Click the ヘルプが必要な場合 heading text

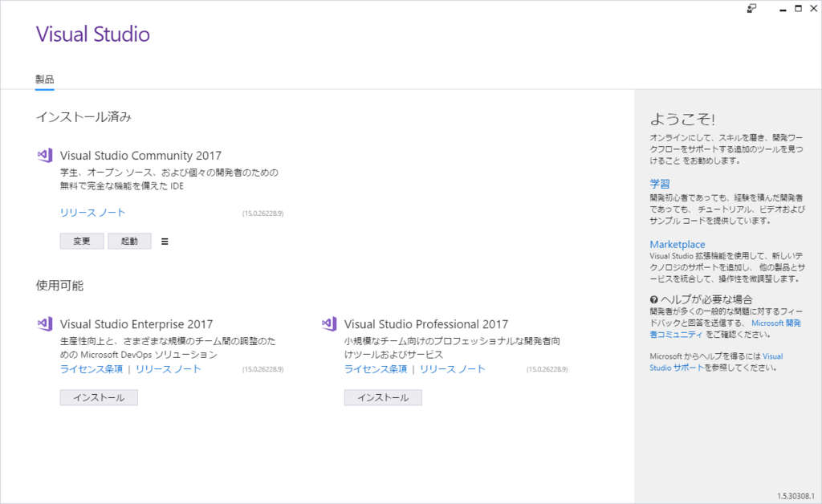(706, 299)
